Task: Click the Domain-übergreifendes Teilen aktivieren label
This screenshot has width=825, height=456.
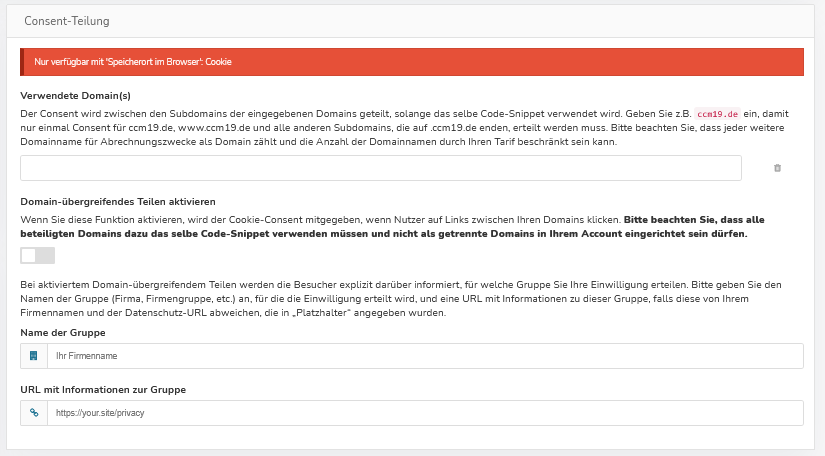Action: click(x=118, y=202)
